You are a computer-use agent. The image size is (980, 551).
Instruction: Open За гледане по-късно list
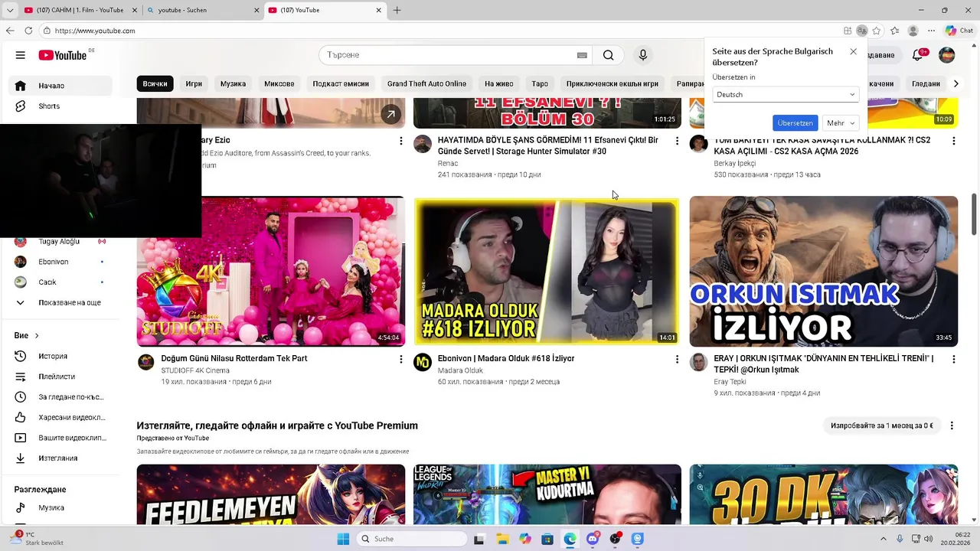[x=60, y=397]
